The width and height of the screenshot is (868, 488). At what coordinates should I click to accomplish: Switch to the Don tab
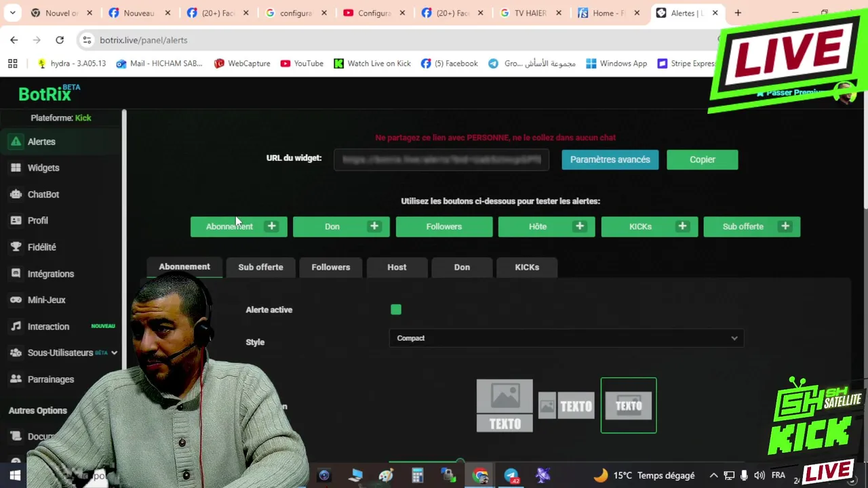click(x=462, y=267)
